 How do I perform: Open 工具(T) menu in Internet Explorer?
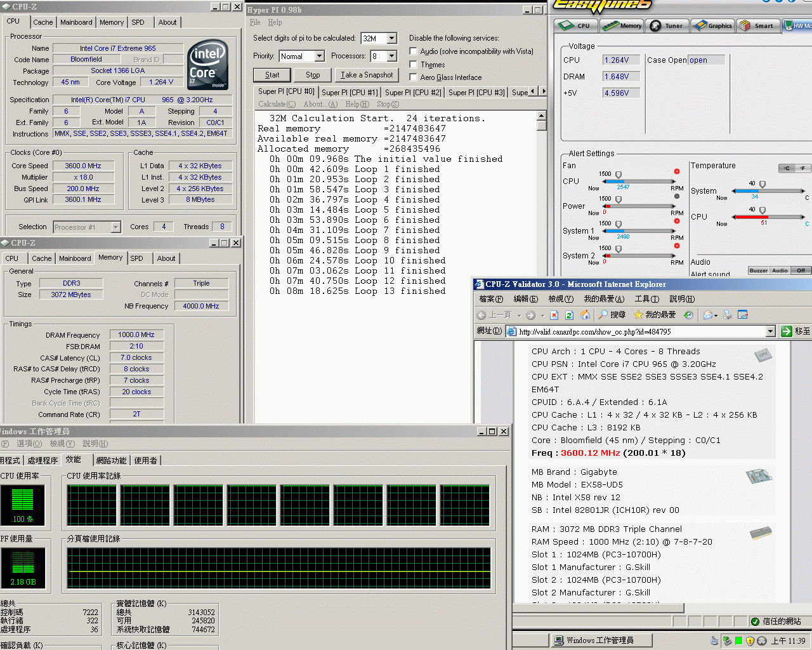coord(646,299)
